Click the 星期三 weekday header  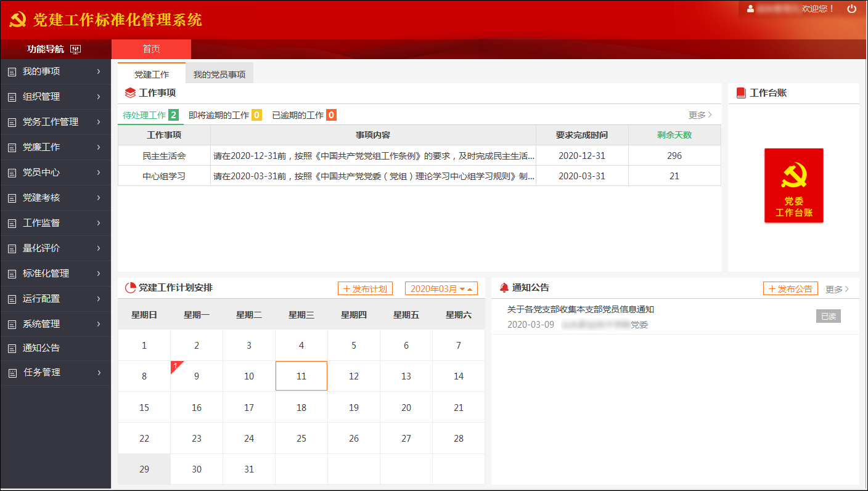[301, 315]
